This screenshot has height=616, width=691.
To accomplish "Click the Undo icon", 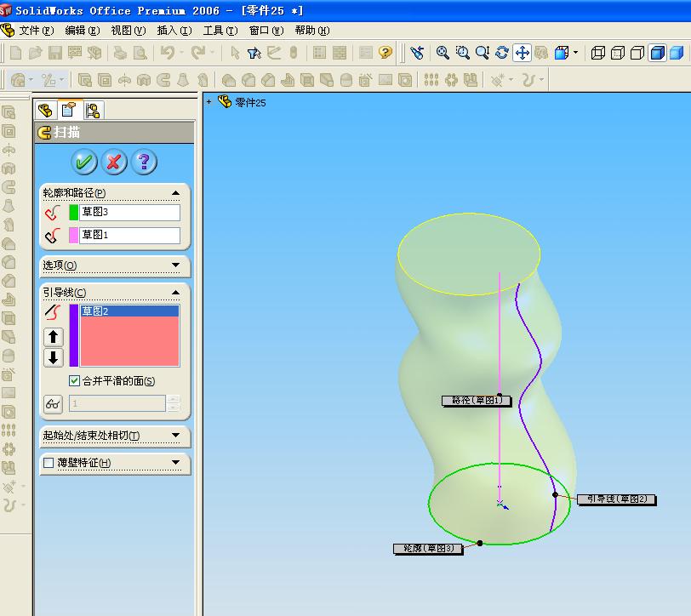I will [167, 53].
